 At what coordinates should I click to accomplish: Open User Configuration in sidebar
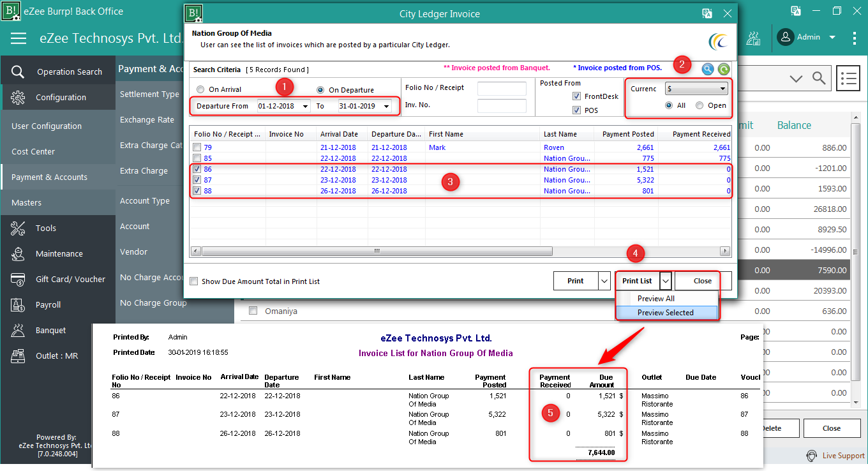[x=47, y=126]
